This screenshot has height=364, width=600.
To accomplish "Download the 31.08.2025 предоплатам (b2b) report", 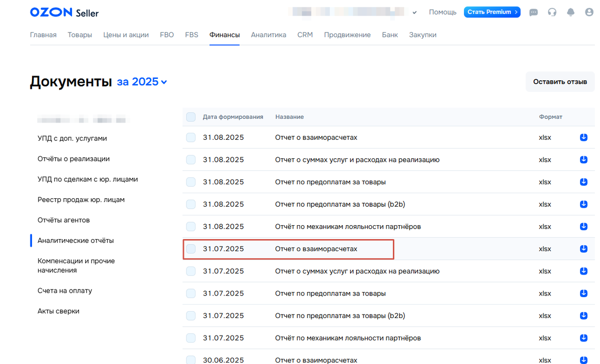I will (x=583, y=204).
